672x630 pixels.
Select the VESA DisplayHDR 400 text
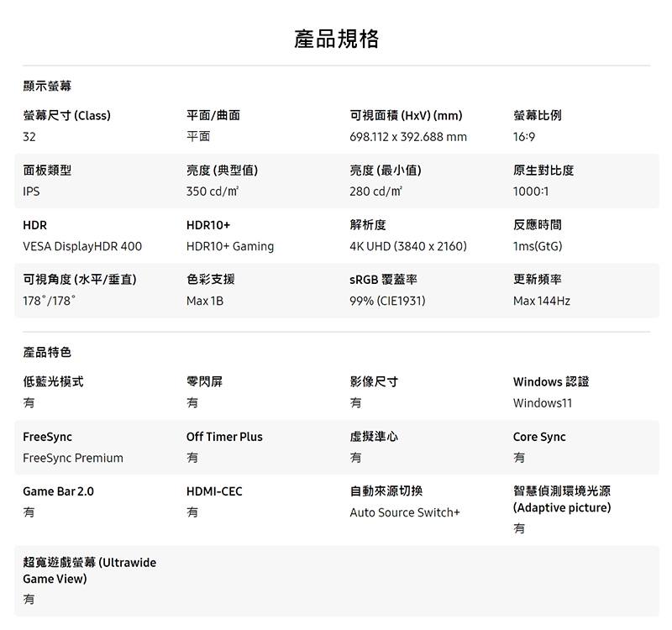tap(82, 246)
